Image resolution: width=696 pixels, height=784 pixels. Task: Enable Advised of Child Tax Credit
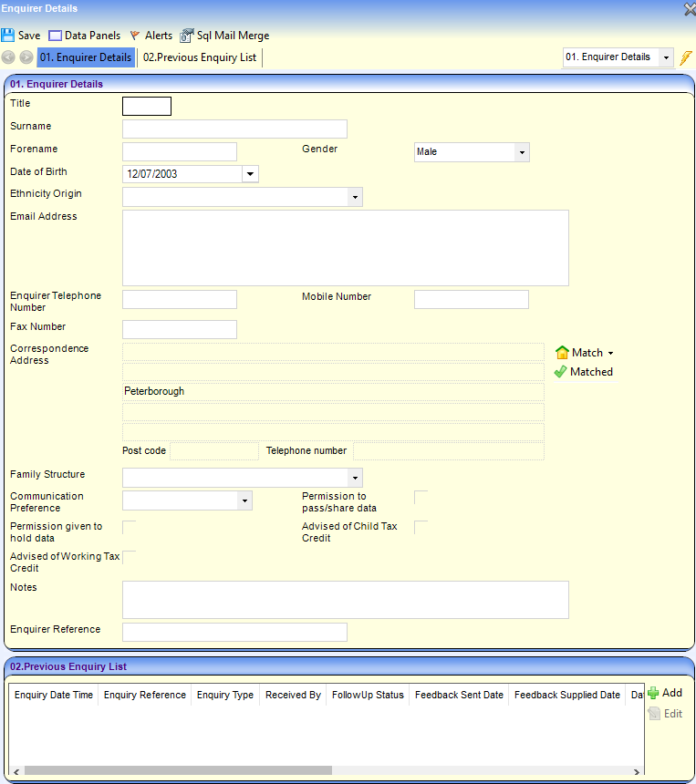(421, 527)
